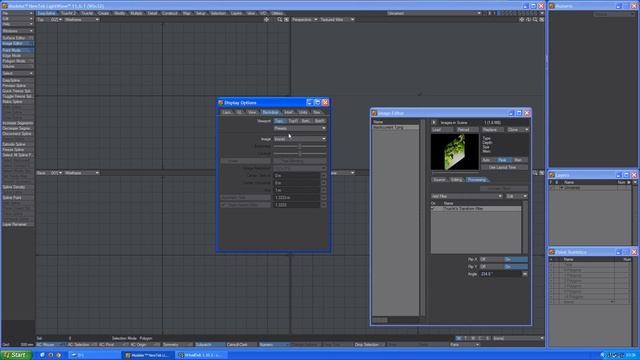This screenshot has height=360, width=640.
Task: Open Internet Explorer from the quick launch bar
Action: [42, 355]
